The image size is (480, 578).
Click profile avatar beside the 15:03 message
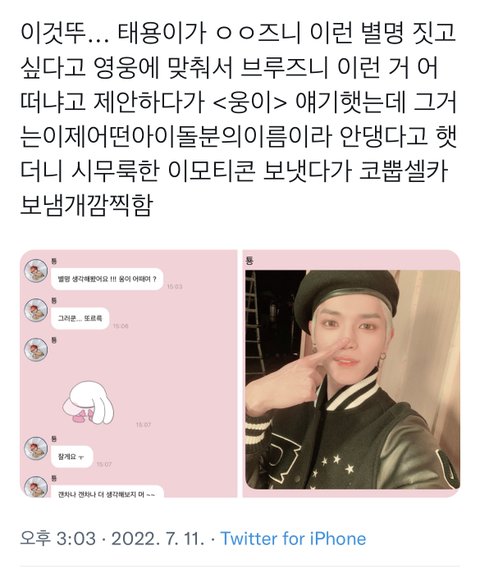(36, 271)
